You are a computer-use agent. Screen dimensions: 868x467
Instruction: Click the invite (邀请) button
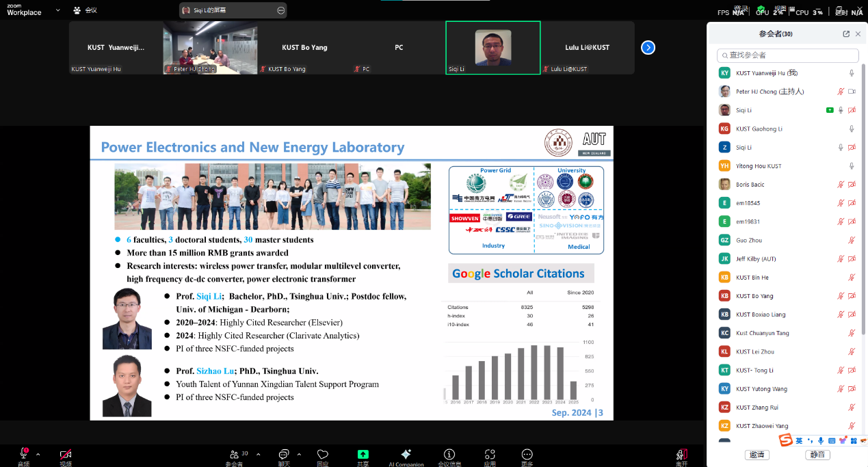click(757, 455)
